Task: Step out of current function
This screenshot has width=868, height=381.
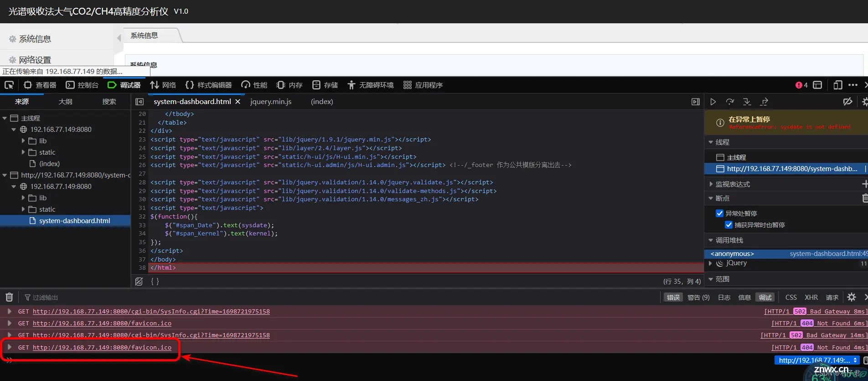Action: point(764,102)
